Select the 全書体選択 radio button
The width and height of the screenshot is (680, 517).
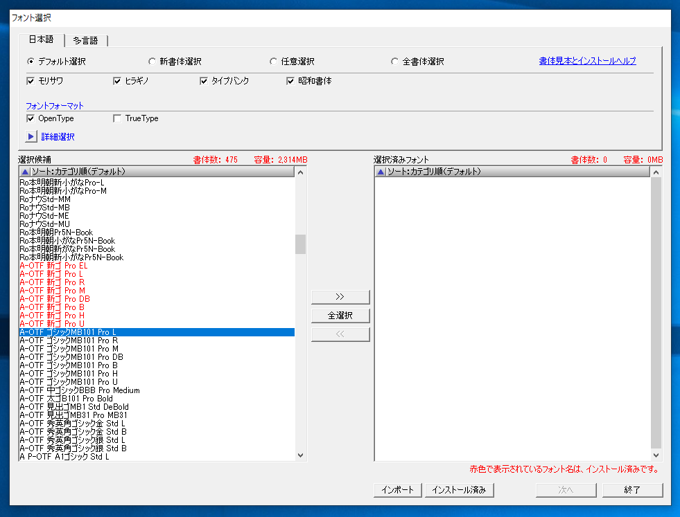pos(394,62)
